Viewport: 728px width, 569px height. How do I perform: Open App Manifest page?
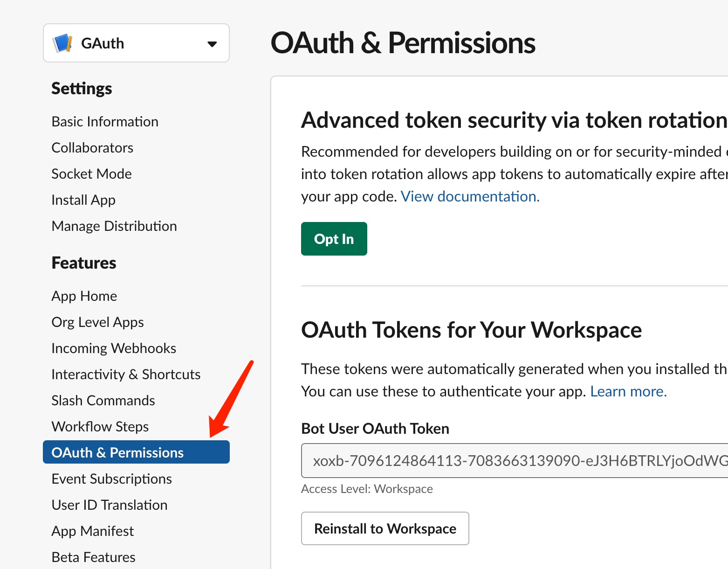point(92,531)
